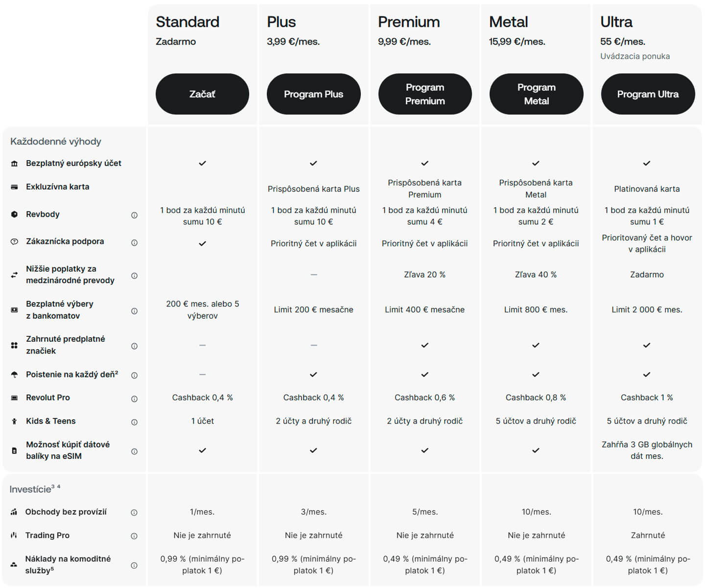
Task: Select the Program Premium button
Action: coord(425,94)
